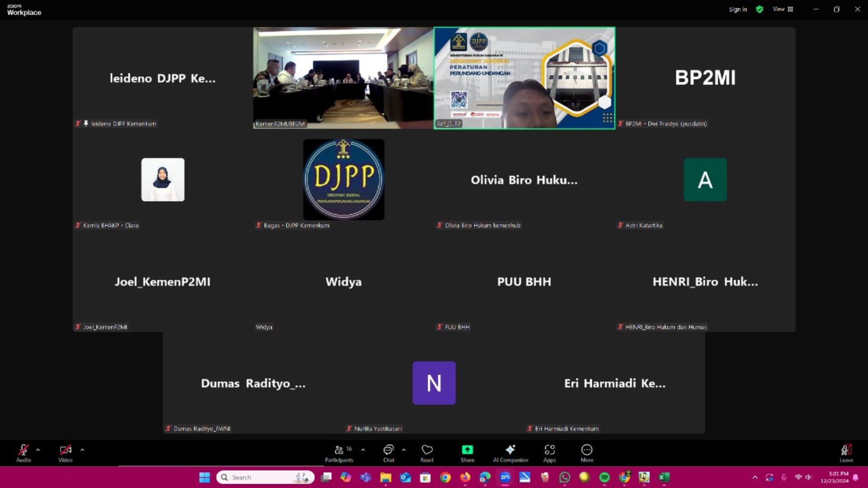The height and width of the screenshot is (488, 868).
Task: Select the Olivia Biro Huku... participant tile
Action: [524, 180]
